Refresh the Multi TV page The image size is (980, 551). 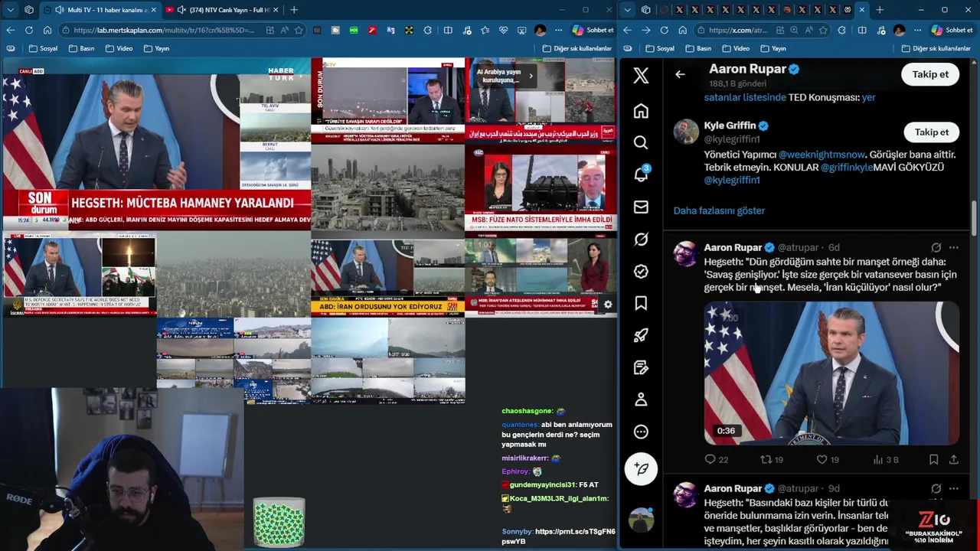pos(29,30)
